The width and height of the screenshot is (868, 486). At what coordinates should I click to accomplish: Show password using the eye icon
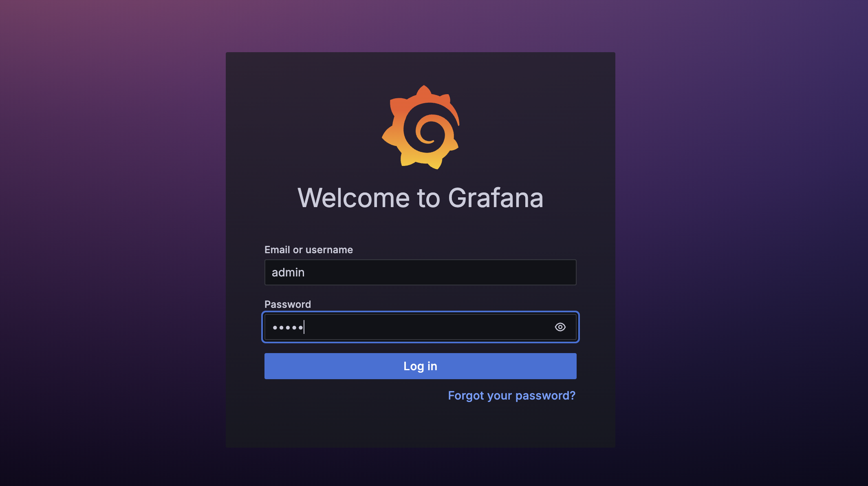560,327
